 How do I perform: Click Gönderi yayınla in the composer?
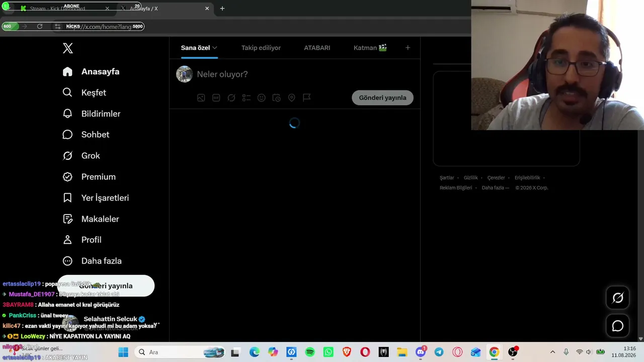(382, 98)
